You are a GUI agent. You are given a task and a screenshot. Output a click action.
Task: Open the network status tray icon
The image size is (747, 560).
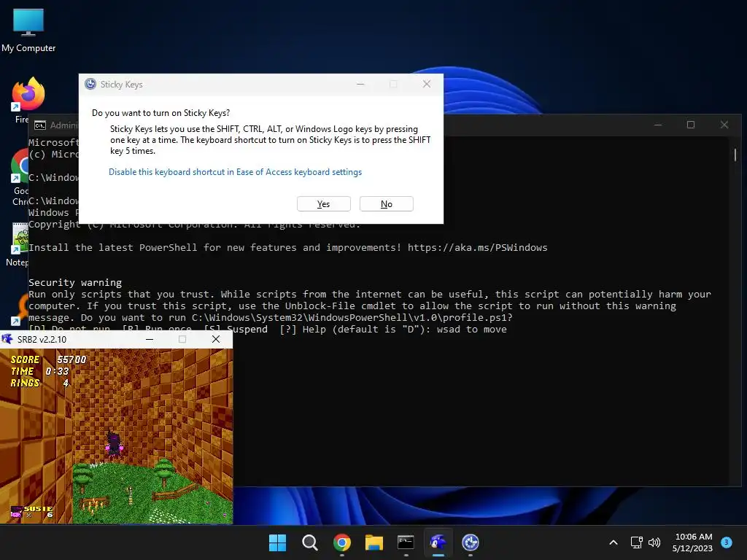[636, 542]
